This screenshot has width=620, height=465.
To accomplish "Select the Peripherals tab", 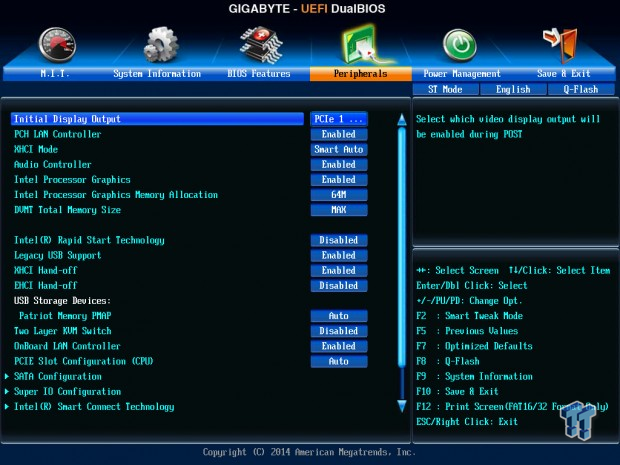I will click(361, 74).
